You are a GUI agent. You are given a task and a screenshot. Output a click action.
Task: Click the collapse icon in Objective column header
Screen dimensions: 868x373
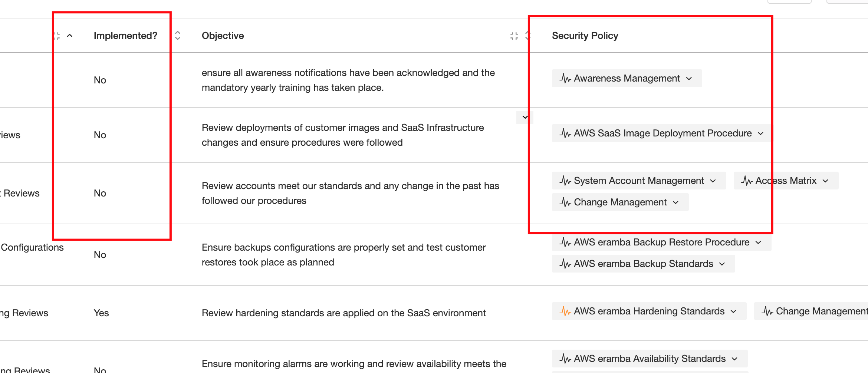coord(514,36)
